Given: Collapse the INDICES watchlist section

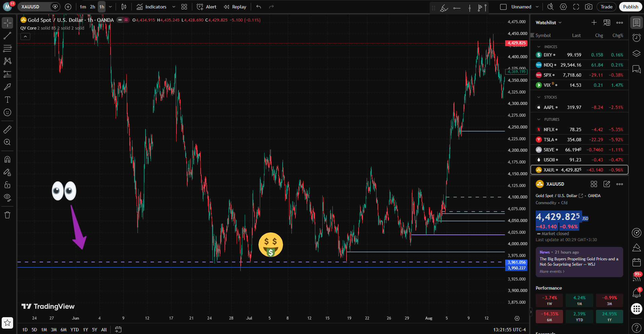Looking at the screenshot, I should coord(539,47).
